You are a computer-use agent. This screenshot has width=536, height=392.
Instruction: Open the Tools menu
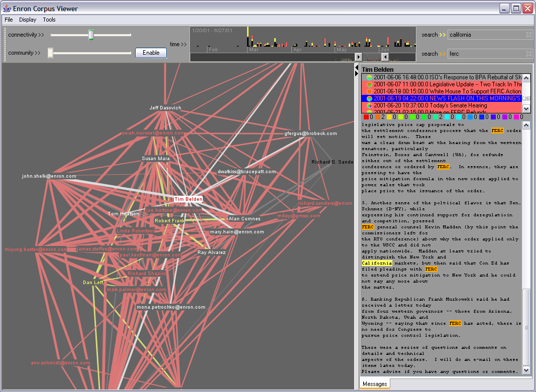(49, 20)
